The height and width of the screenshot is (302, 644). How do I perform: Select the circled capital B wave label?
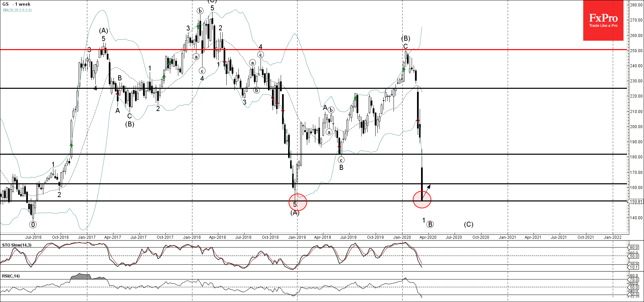(430, 224)
